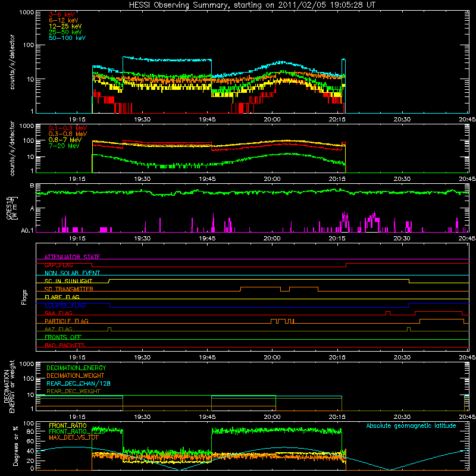Select the 50-100 keV legend label
This screenshot has height=476, width=476.
pos(67,38)
